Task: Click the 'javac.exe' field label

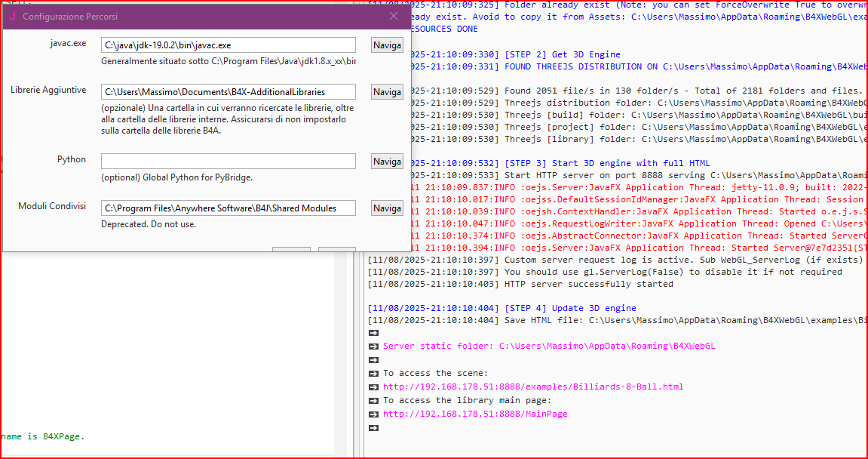Action: click(x=68, y=43)
